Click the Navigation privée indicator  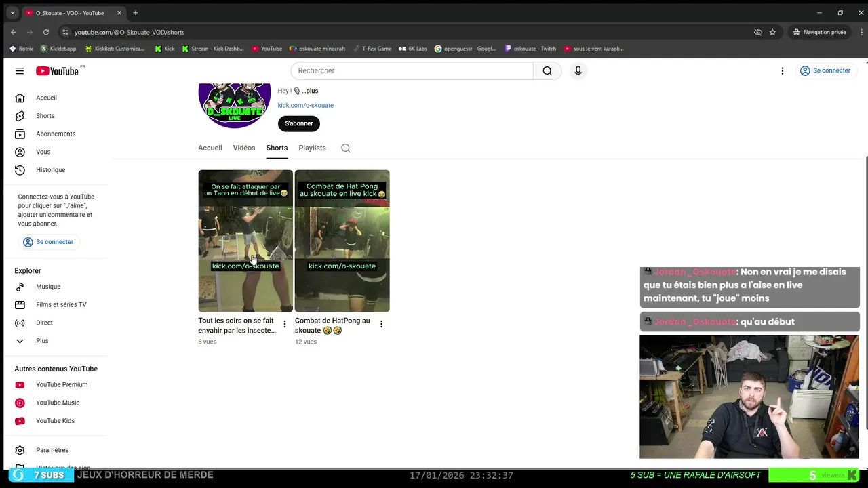point(821,32)
